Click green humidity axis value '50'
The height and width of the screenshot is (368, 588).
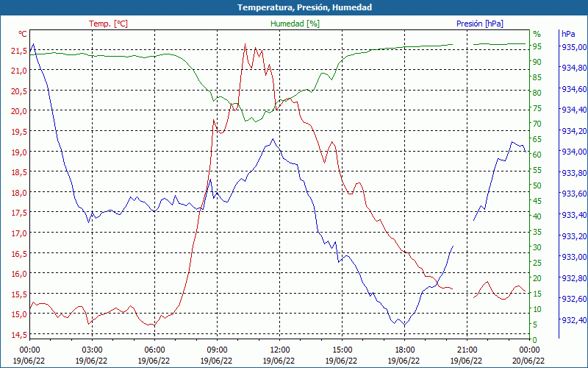[x=537, y=185]
